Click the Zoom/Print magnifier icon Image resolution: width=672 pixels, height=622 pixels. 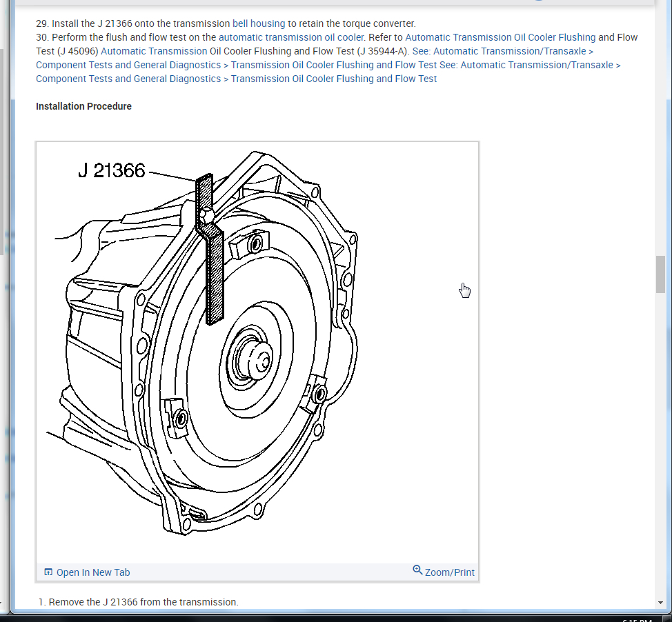click(x=417, y=570)
